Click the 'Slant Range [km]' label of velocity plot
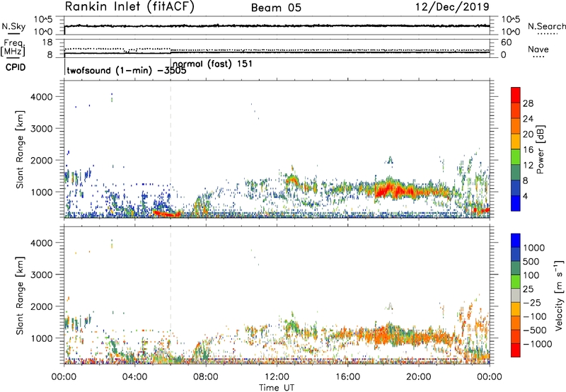The width and height of the screenshot is (566, 392). pyautogui.click(x=20, y=295)
